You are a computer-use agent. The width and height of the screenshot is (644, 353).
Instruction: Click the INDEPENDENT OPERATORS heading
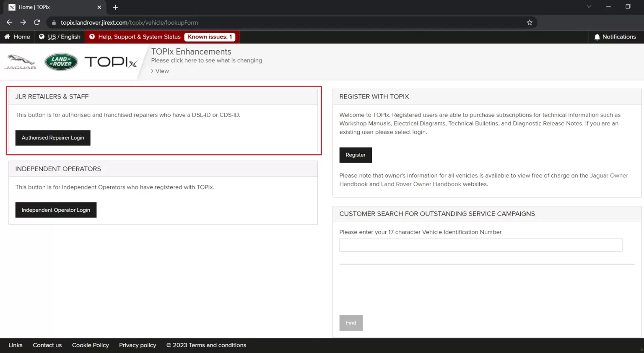[x=58, y=169]
